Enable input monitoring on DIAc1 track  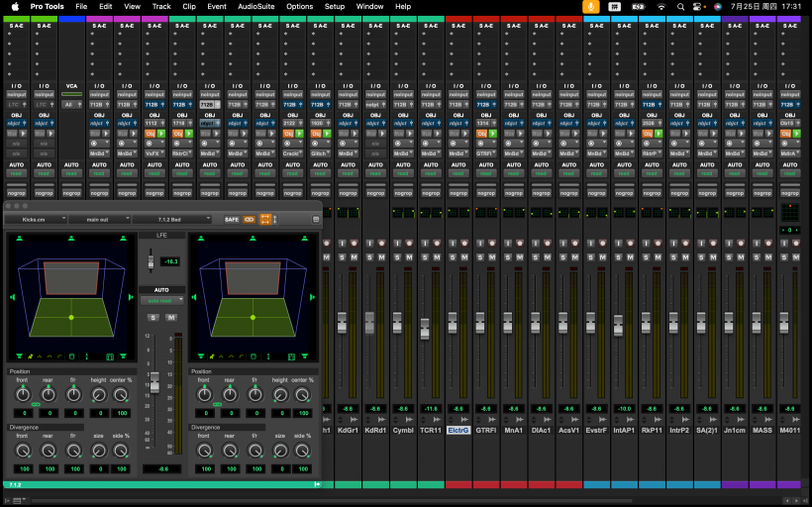pos(536,243)
